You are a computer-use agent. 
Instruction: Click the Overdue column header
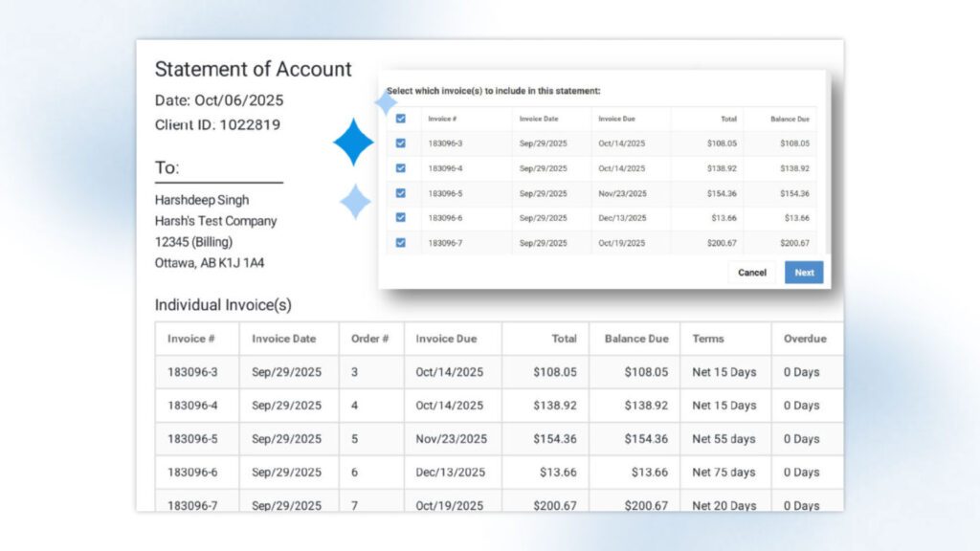tap(805, 339)
